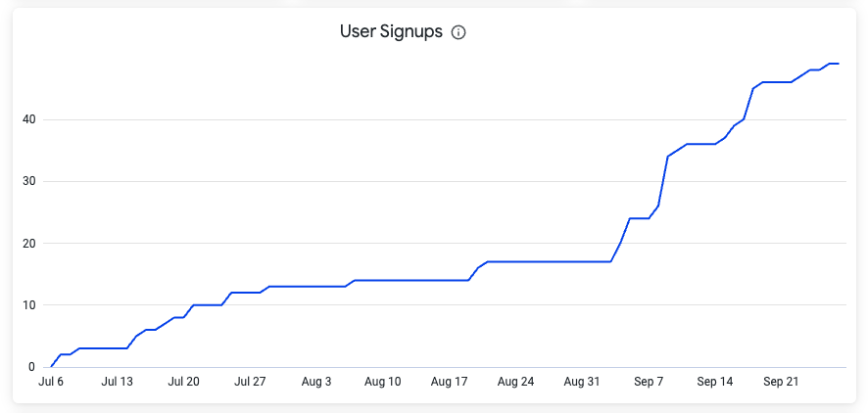This screenshot has width=868, height=413.
Task: Select the Jul 13 date label
Action: (117, 382)
